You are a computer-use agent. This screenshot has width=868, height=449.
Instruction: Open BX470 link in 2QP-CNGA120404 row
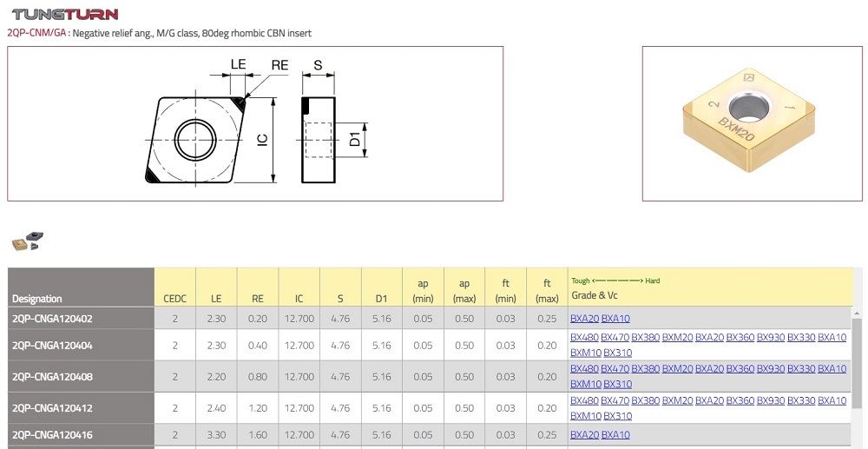[615, 337]
